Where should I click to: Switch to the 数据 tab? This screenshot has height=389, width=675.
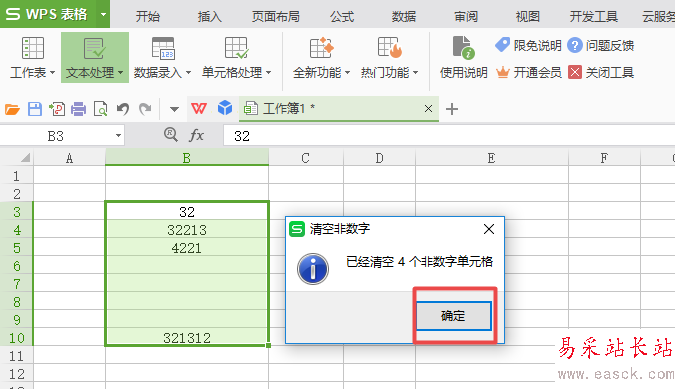404,16
